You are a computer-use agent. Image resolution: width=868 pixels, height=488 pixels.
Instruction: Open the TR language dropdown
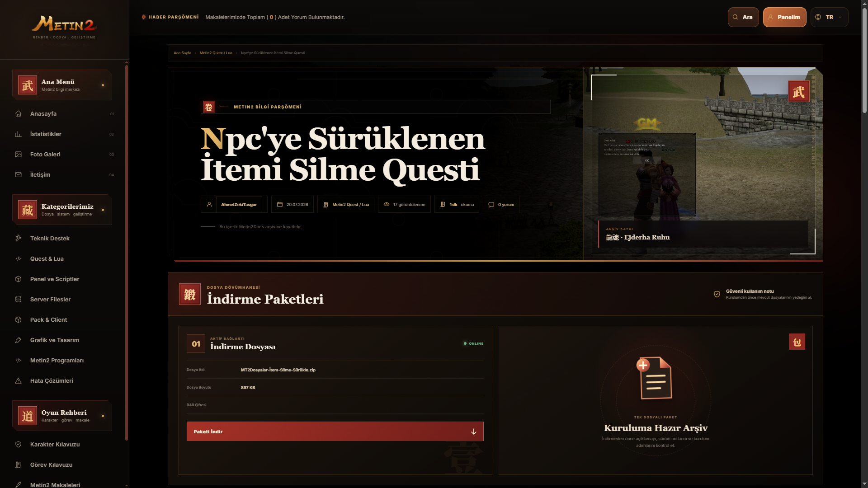830,17
